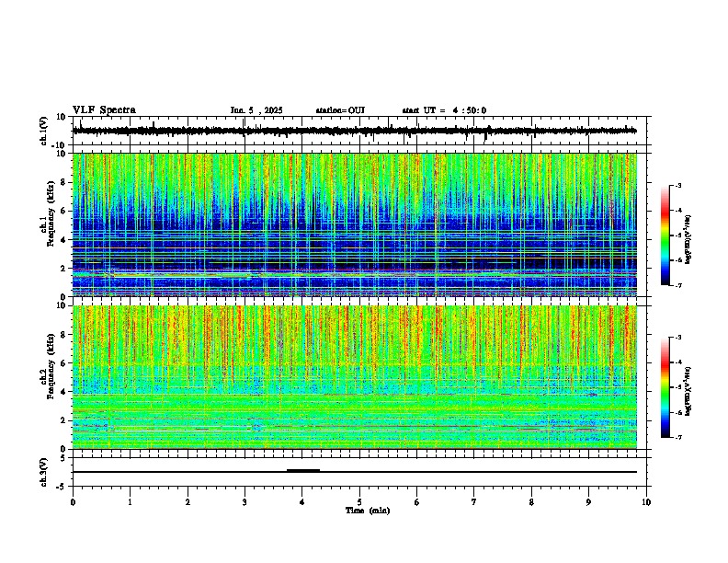Screen dimensions: 728x563
Task: Click the '-5' tick on ch.3(V) axis
Action: [62, 487]
